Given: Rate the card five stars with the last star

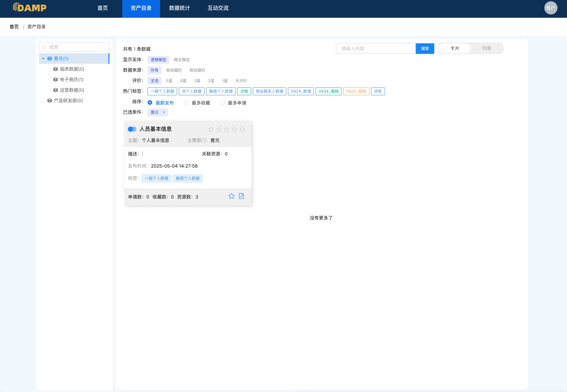Looking at the screenshot, I should (x=242, y=129).
